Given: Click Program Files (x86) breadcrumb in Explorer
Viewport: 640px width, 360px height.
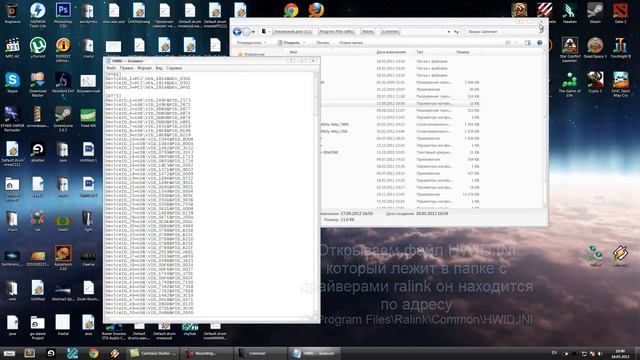Looking at the screenshot, I should click(336, 31).
